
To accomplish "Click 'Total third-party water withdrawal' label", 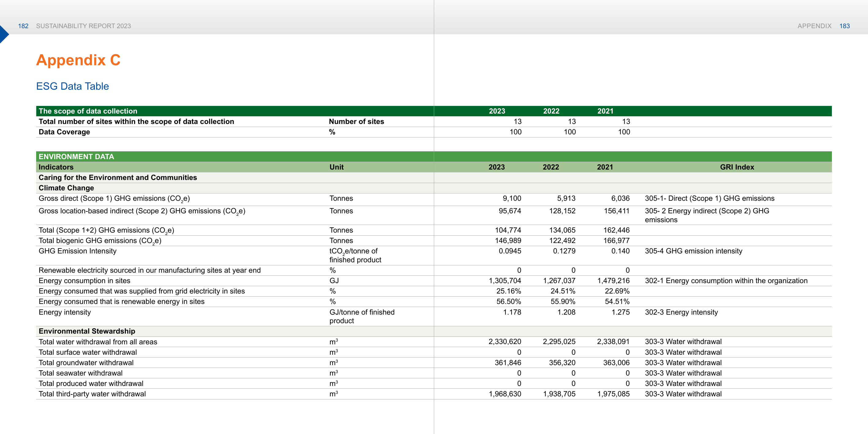I will pos(92,394).
